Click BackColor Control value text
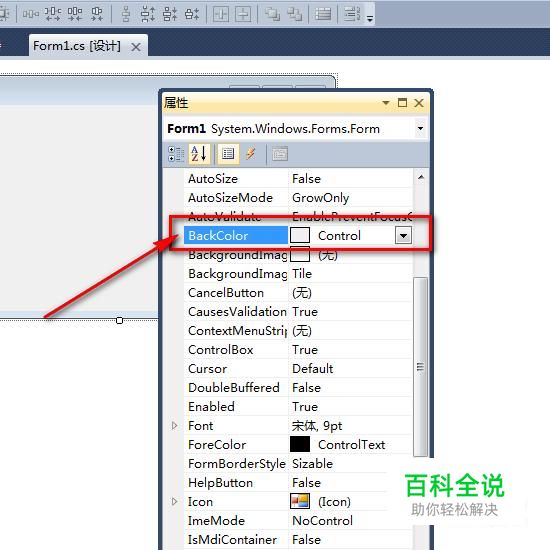This screenshot has height=550, width=550. (339, 236)
